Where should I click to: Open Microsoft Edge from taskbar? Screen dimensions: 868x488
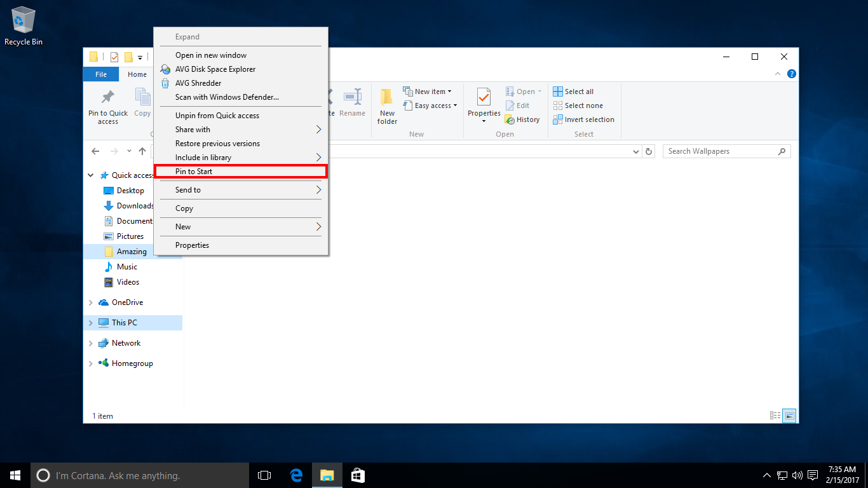pyautogui.click(x=296, y=475)
